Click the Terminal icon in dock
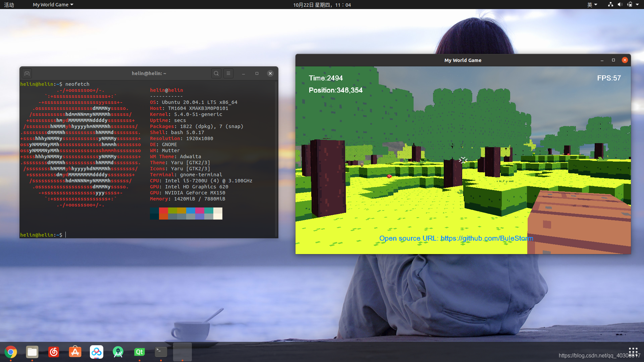Viewport: 644px width, 362px height. tap(161, 351)
